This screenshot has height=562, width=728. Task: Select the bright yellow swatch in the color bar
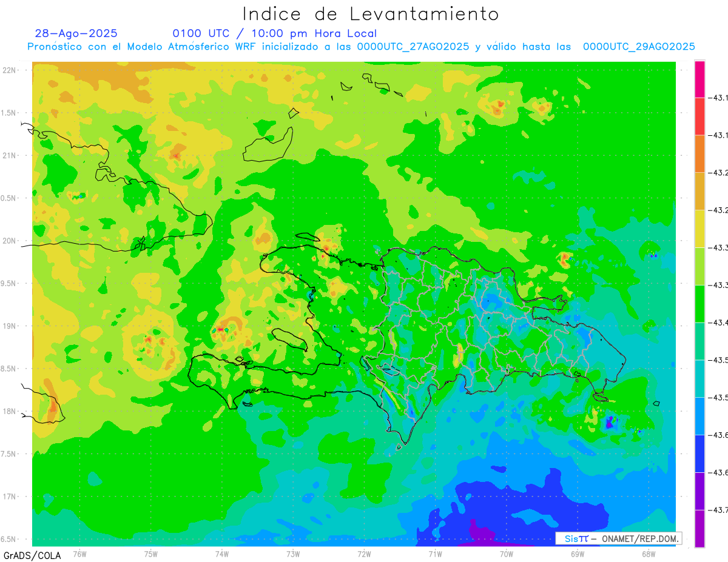[699, 229]
